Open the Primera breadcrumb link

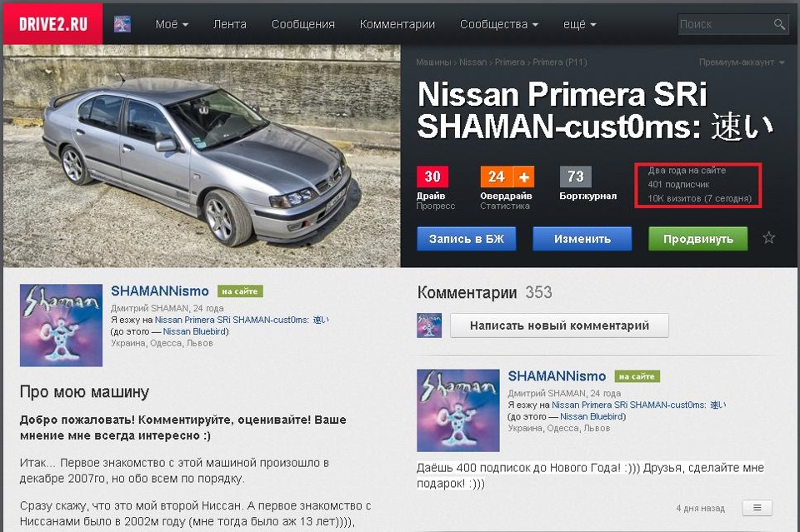click(509, 62)
